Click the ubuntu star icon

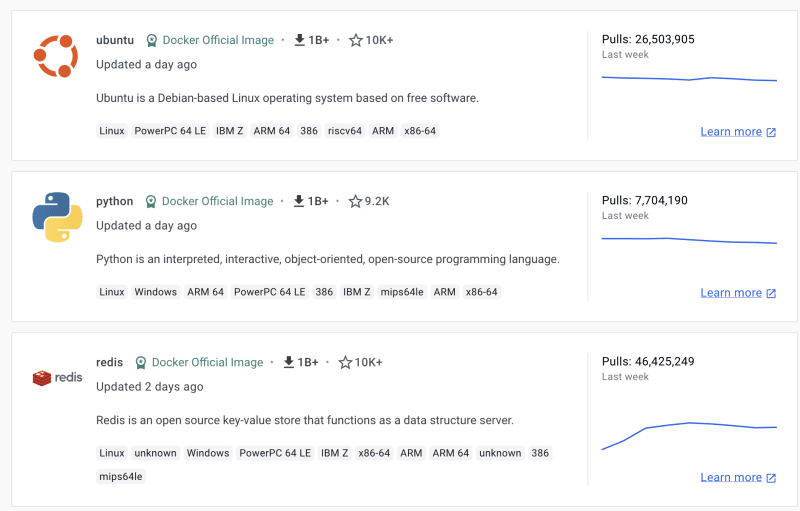pos(356,40)
